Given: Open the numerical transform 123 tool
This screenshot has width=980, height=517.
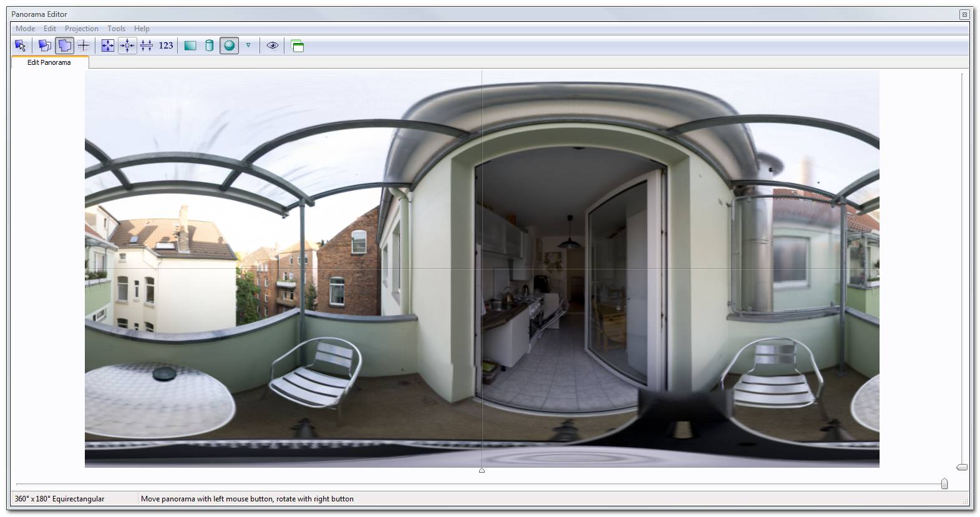Looking at the screenshot, I should [x=166, y=46].
